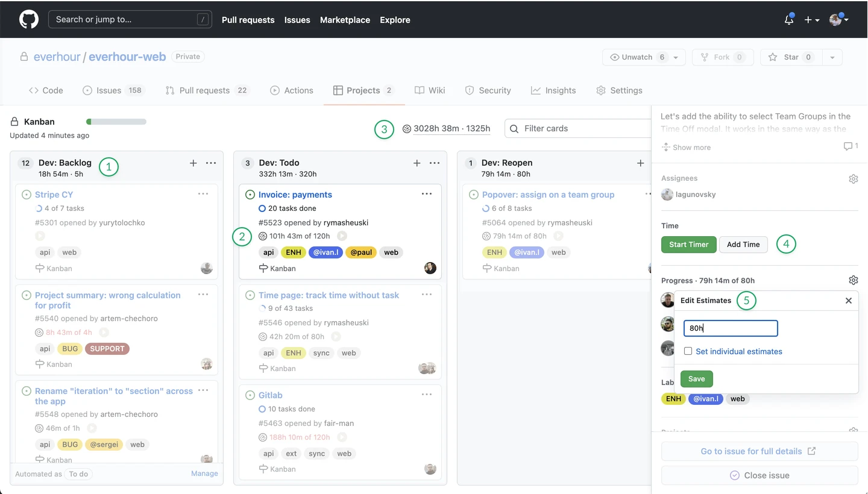Image resolution: width=868 pixels, height=494 pixels.
Task: Save the estimate
Action: click(696, 379)
